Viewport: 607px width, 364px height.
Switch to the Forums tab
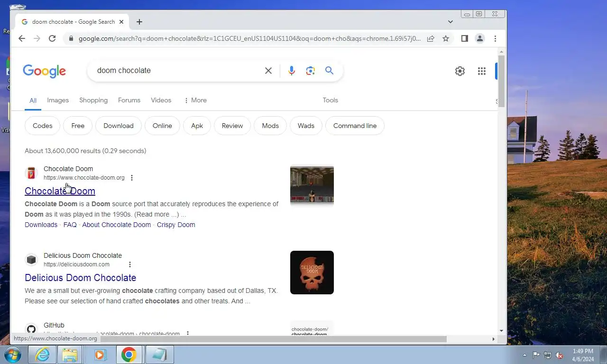[x=129, y=100]
